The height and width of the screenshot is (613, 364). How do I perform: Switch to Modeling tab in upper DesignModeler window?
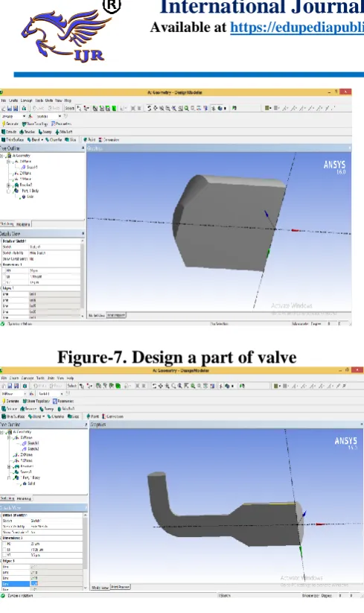[23, 224]
